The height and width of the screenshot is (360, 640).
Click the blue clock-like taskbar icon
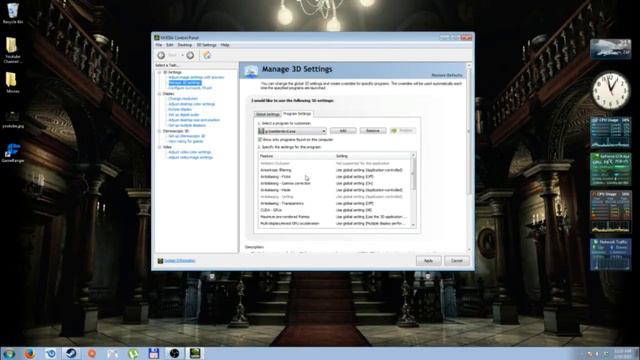coord(51,353)
